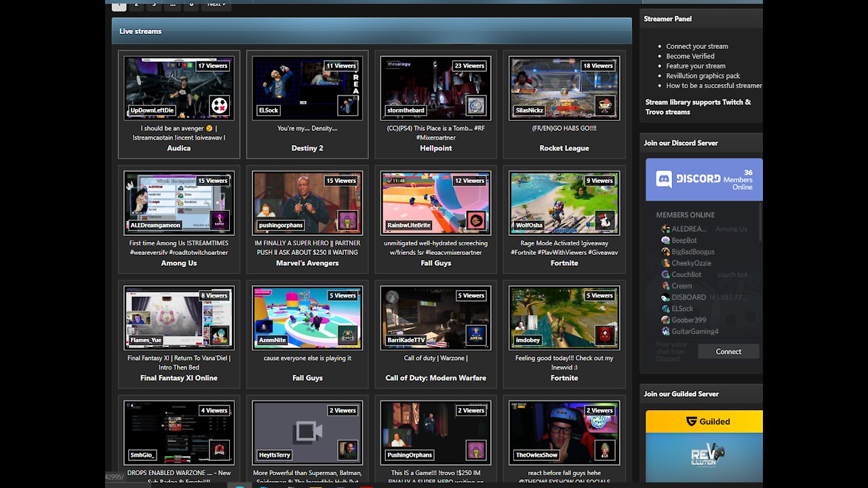Open the 'Revillution graphics pack' link
Viewport: 868px width, 488px height.
click(x=703, y=76)
